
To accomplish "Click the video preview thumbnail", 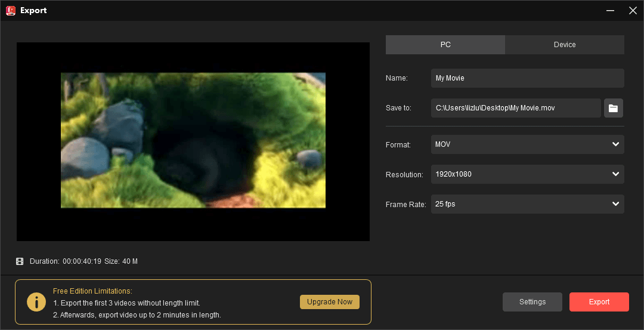I will click(193, 141).
